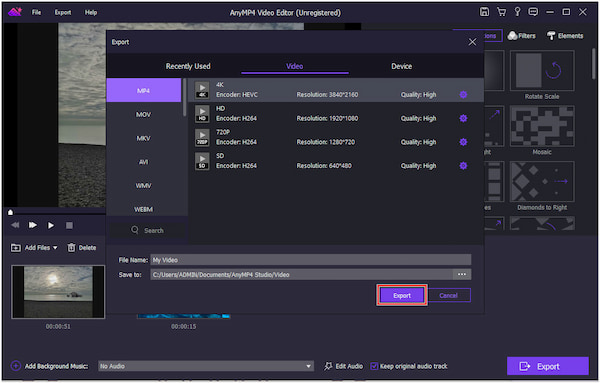Click the purple Export button in dialog
600x383 pixels.
(x=402, y=295)
